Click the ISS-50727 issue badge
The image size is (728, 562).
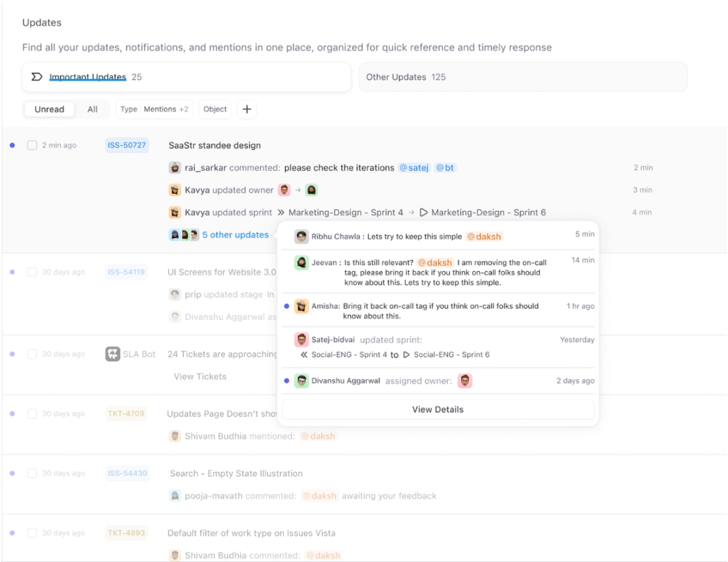point(127,145)
